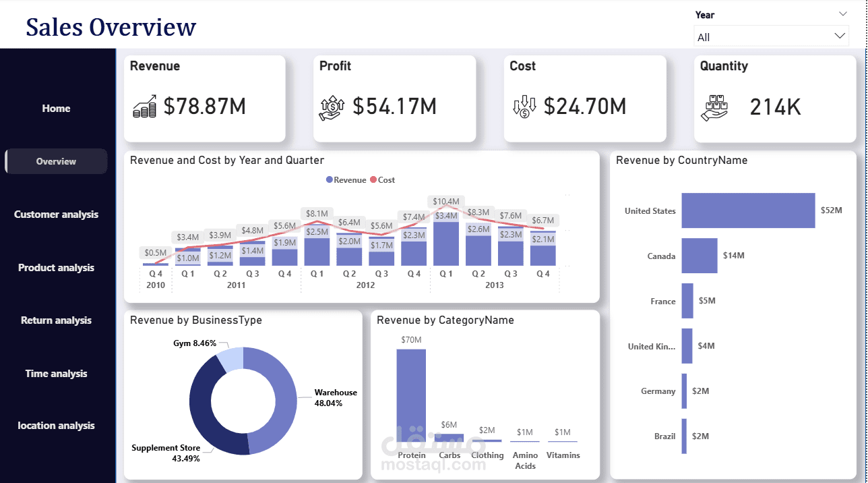Click the Amino Acids category label
The height and width of the screenshot is (483, 868).
click(525, 461)
